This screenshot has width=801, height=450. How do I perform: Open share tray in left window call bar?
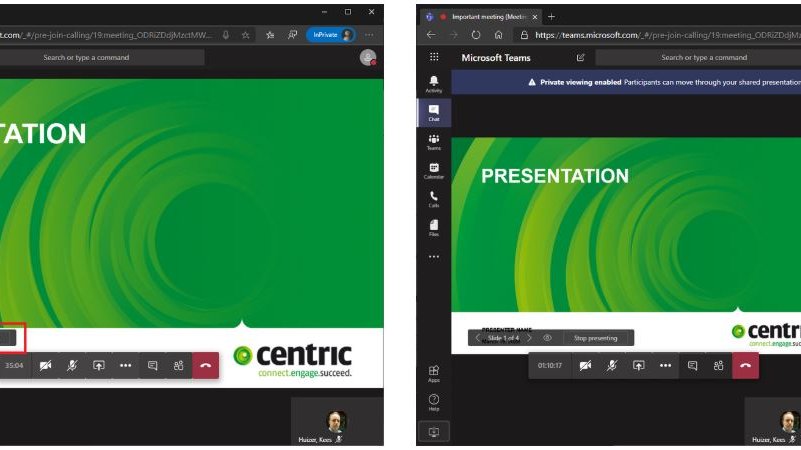click(99, 365)
